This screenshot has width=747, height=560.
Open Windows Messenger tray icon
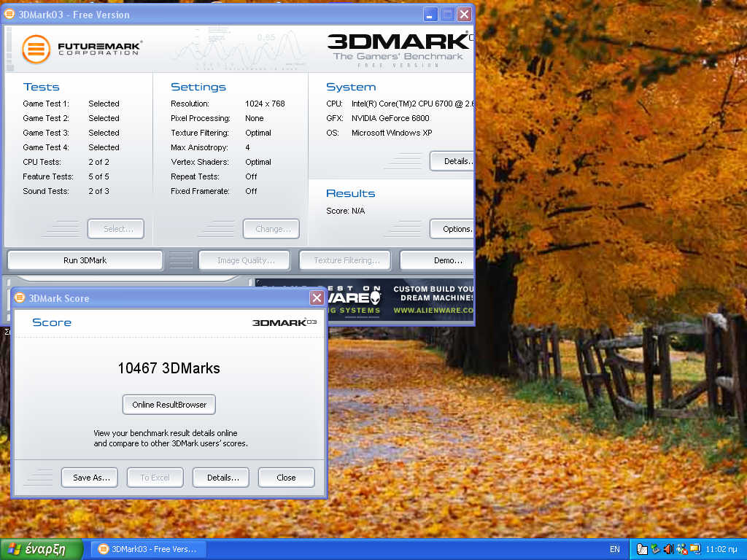click(682, 549)
